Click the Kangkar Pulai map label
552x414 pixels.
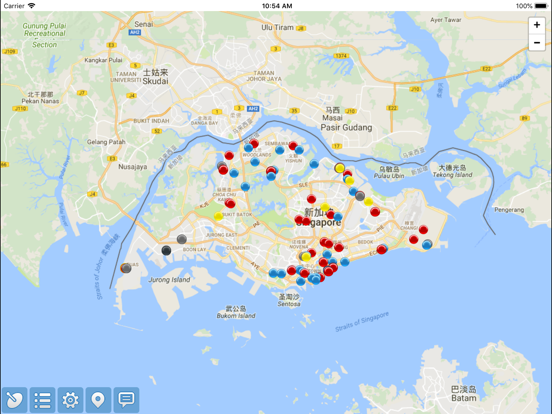coord(104,60)
